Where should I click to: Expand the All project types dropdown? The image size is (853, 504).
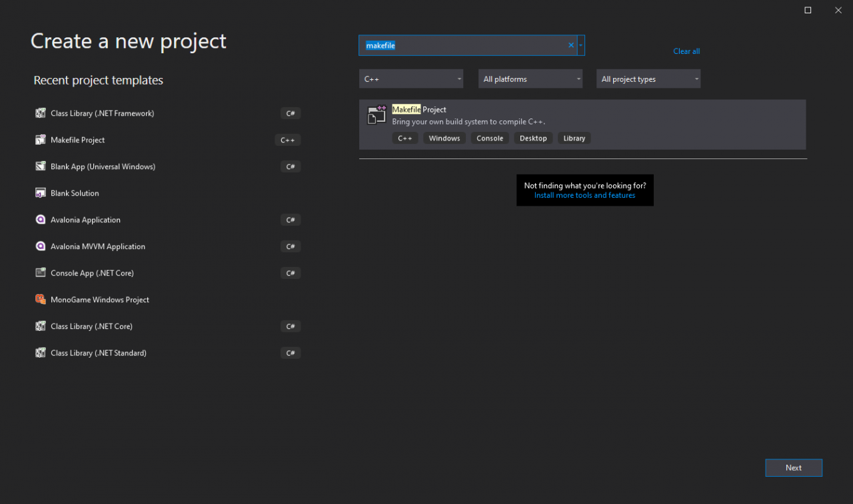pos(648,79)
